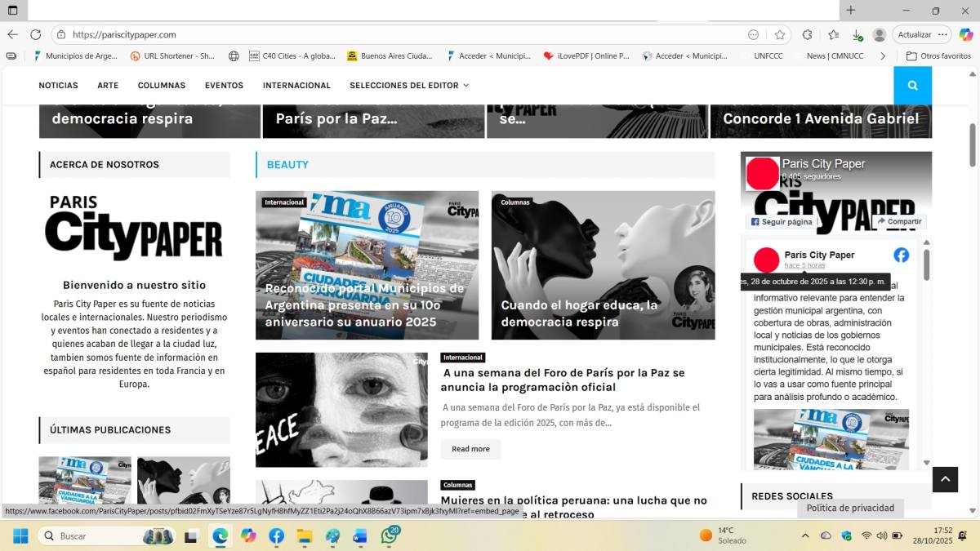The width and height of the screenshot is (980, 551).
Task: Click Seguir página Facebook button
Action: (782, 221)
